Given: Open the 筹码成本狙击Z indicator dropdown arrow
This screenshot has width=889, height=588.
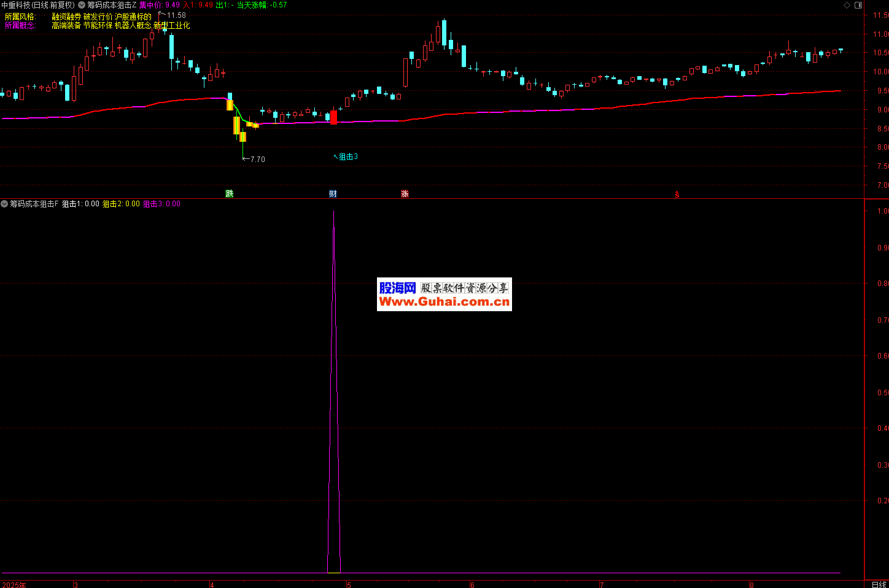Looking at the screenshot, I should [82, 5].
